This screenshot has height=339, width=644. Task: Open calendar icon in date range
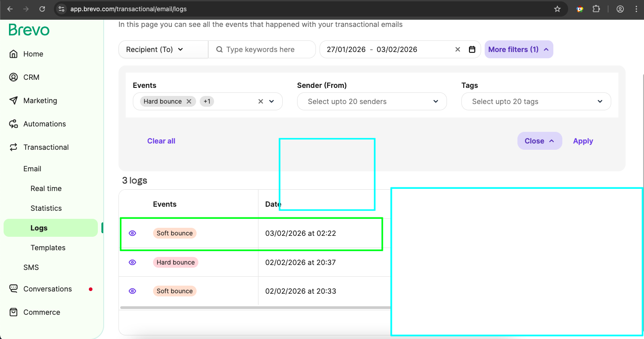[472, 49]
